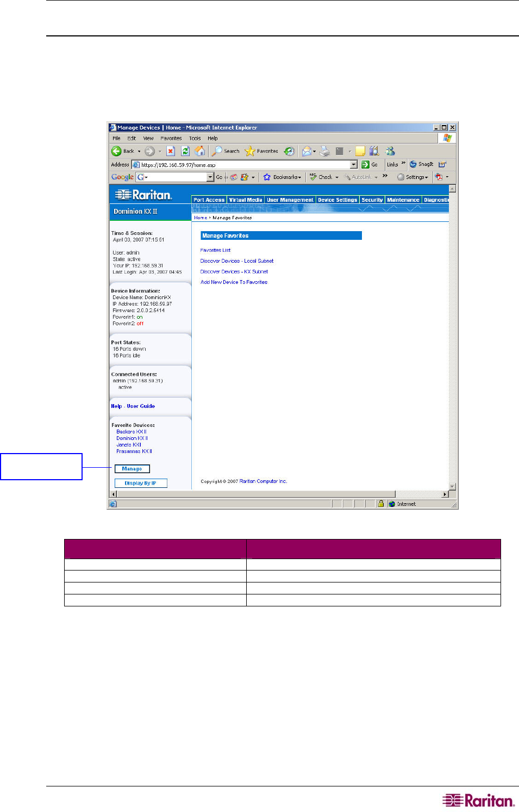Print the page with printer icon
This screenshot has width=519, height=812.
(x=325, y=151)
